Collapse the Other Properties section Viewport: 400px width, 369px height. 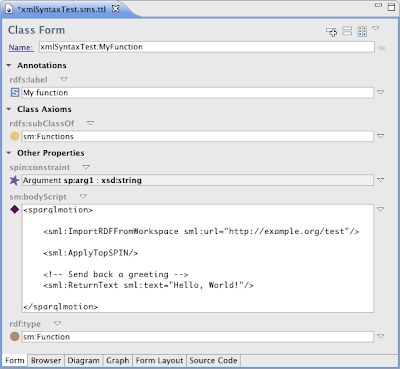coord(9,153)
